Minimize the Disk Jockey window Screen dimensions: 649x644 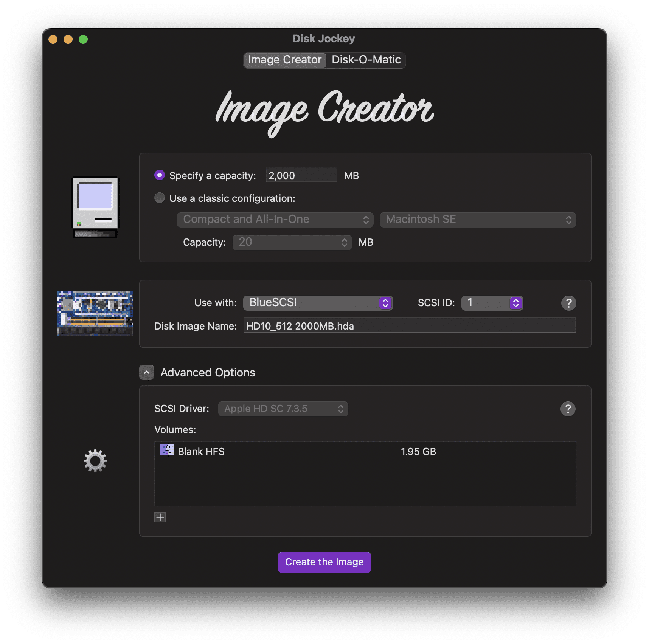tap(68, 39)
